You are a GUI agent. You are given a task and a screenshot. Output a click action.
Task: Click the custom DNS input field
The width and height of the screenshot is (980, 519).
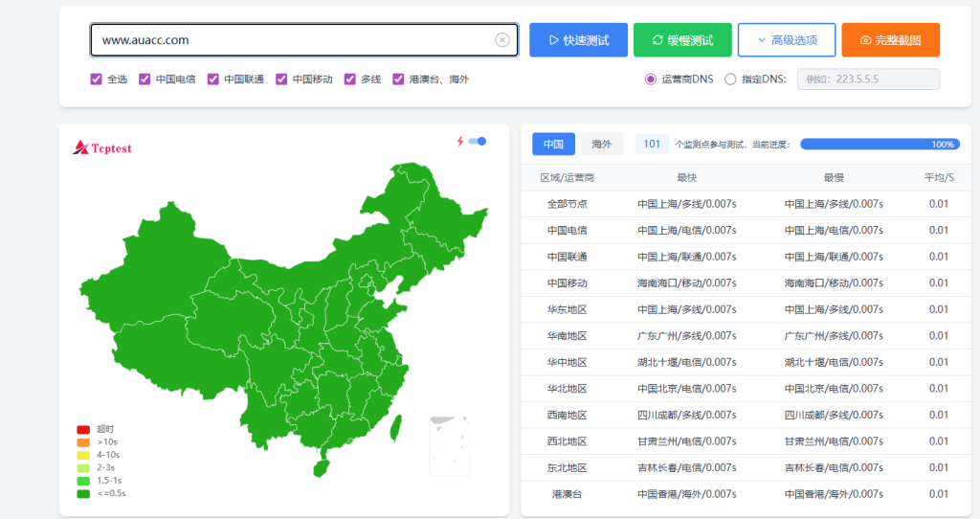(868, 79)
